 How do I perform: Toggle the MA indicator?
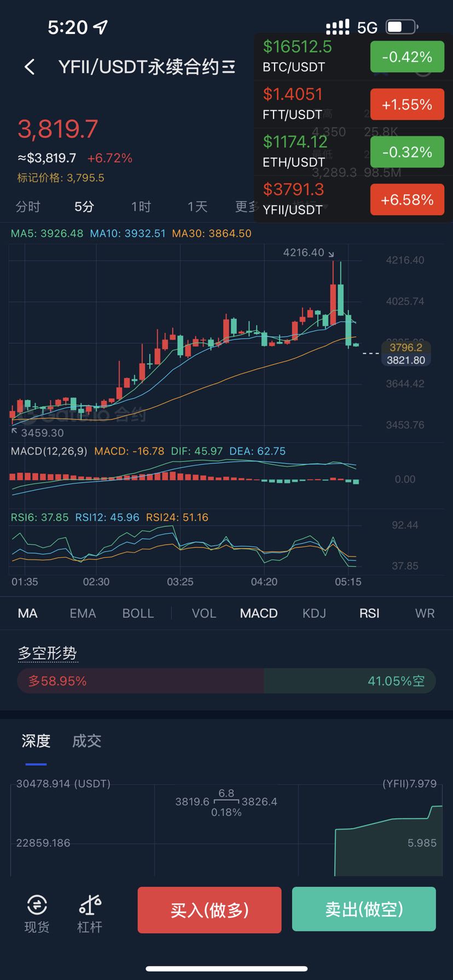pos(28,613)
